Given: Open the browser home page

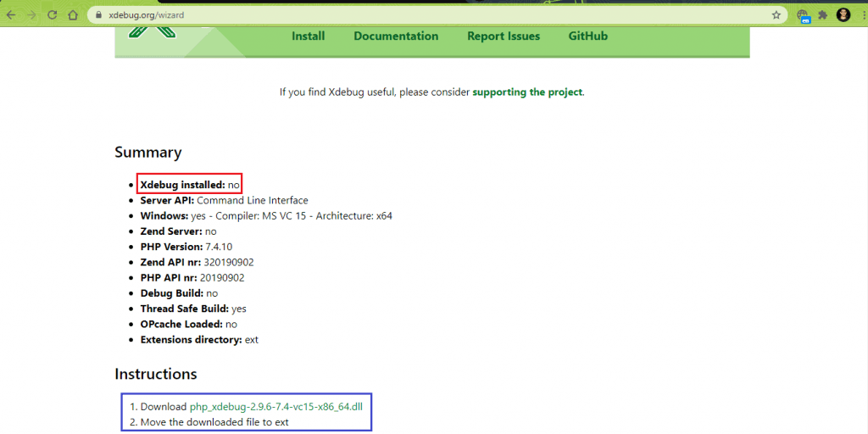Looking at the screenshot, I should click(x=73, y=15).
